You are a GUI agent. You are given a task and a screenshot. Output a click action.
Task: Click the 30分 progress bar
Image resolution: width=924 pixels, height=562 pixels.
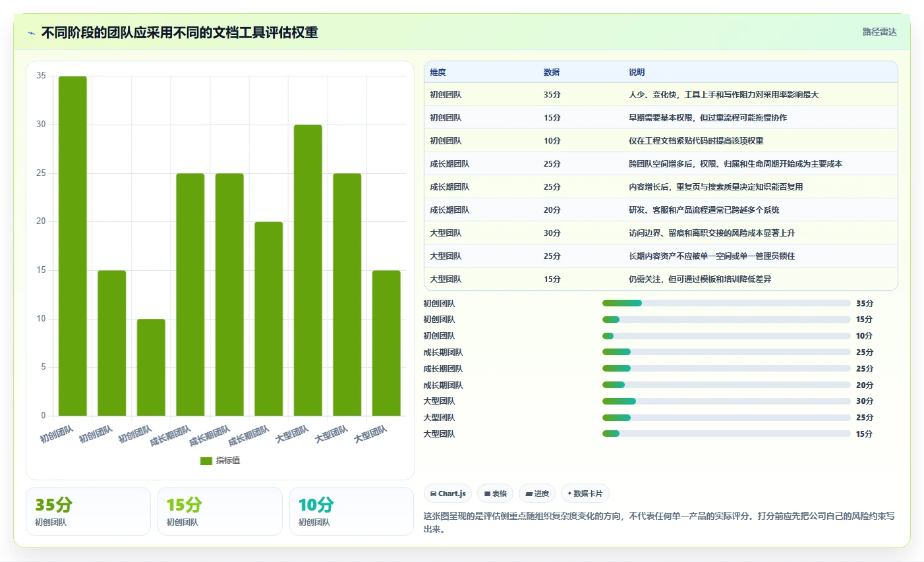[x=726, y=401]
